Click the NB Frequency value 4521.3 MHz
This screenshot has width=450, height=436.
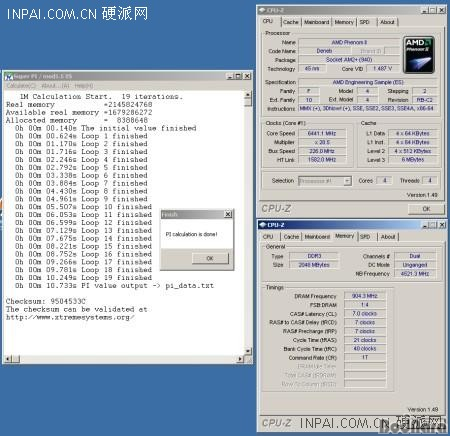coord(415,274)
